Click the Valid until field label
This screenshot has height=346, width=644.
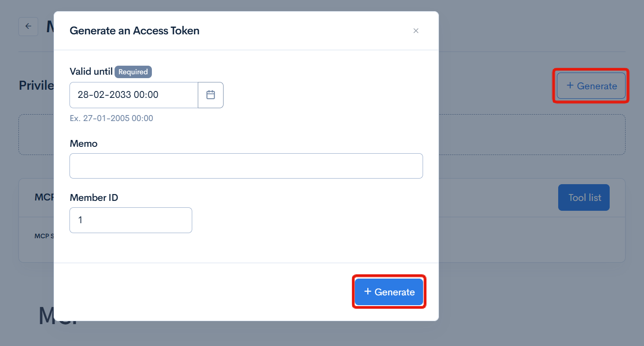(91, 71)
